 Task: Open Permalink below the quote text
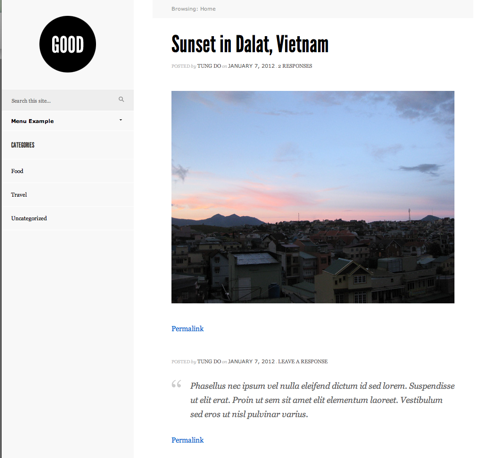(187, 440)
